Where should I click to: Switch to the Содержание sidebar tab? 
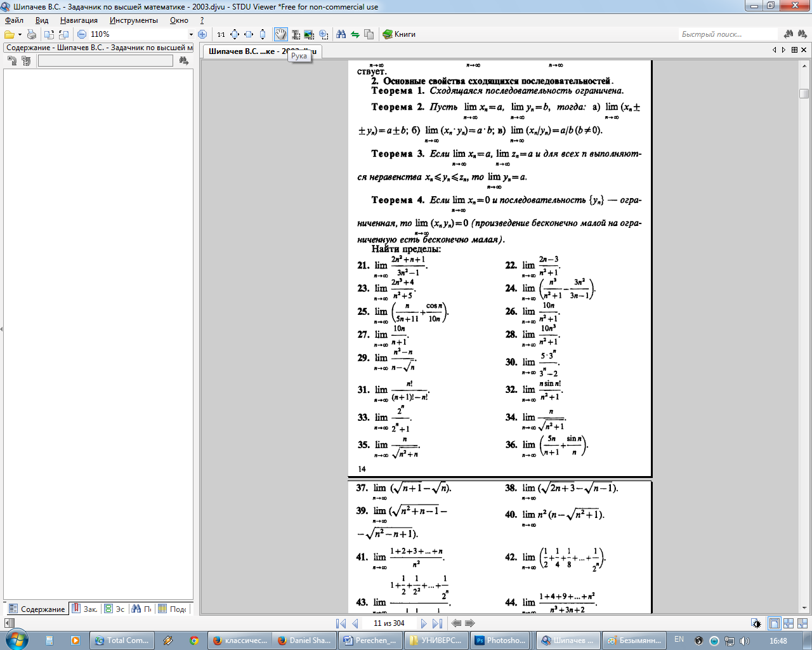tap(37, 609)
